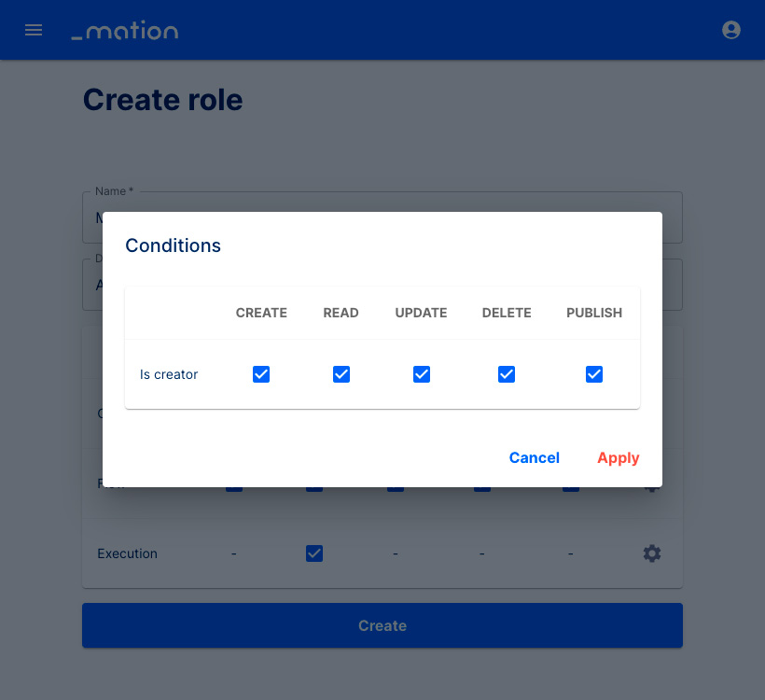Image resolution: width=765 pixels, height=700 pixels.
Task: Click the _mation logo
Action: [125, 30]
